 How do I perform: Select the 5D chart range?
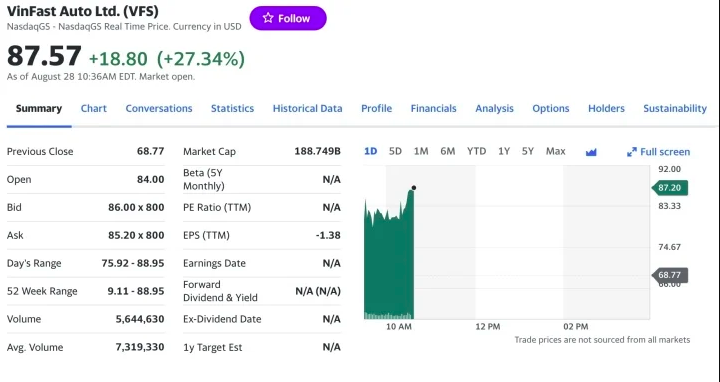395,151
